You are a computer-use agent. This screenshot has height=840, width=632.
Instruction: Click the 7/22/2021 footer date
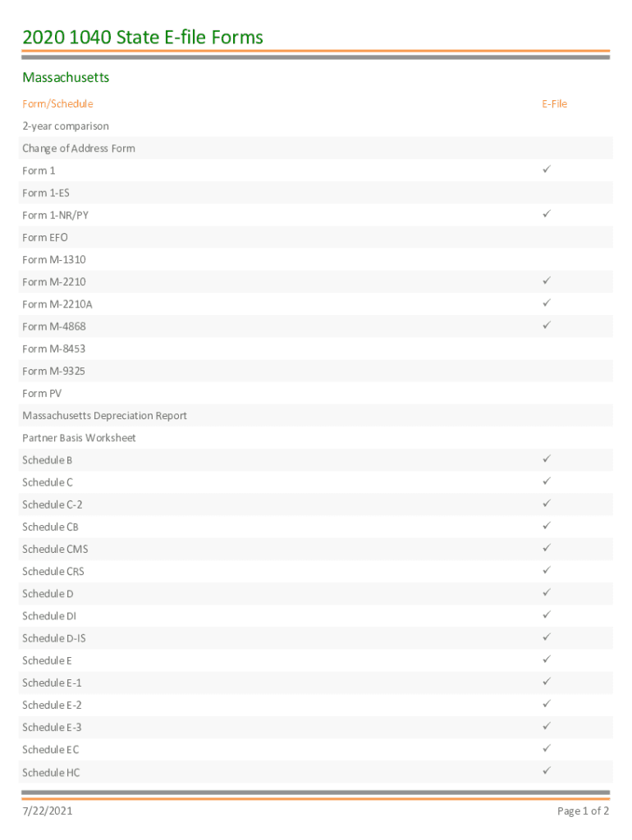[48, 811]
